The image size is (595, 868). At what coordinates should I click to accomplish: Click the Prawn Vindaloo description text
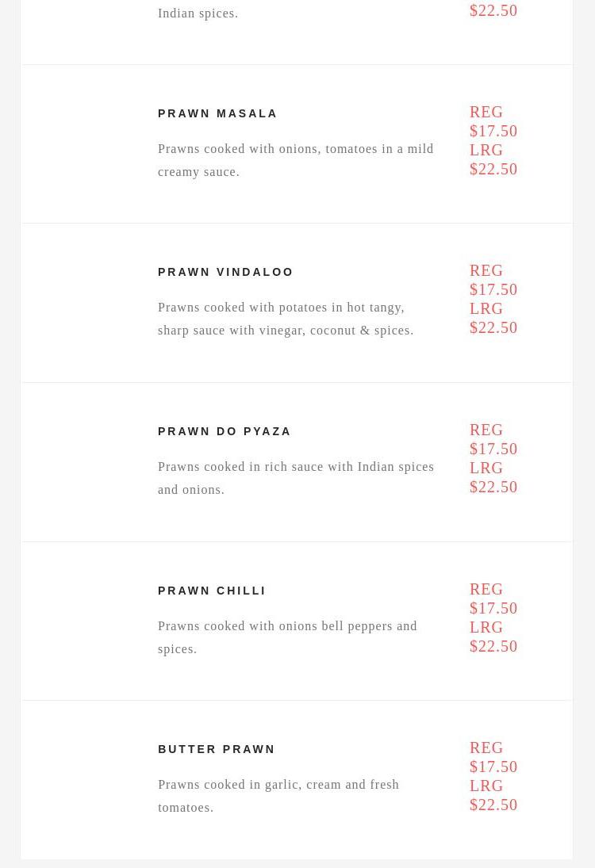(x=286, y=319)
